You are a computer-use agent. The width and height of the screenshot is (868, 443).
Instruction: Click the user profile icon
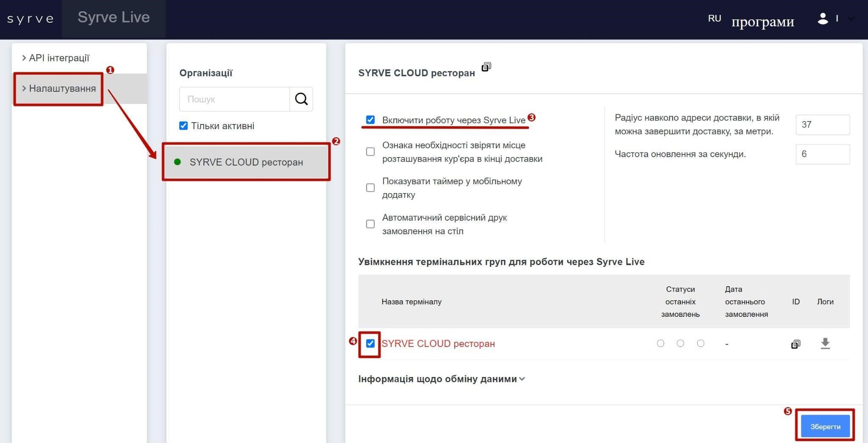[823, 18]
